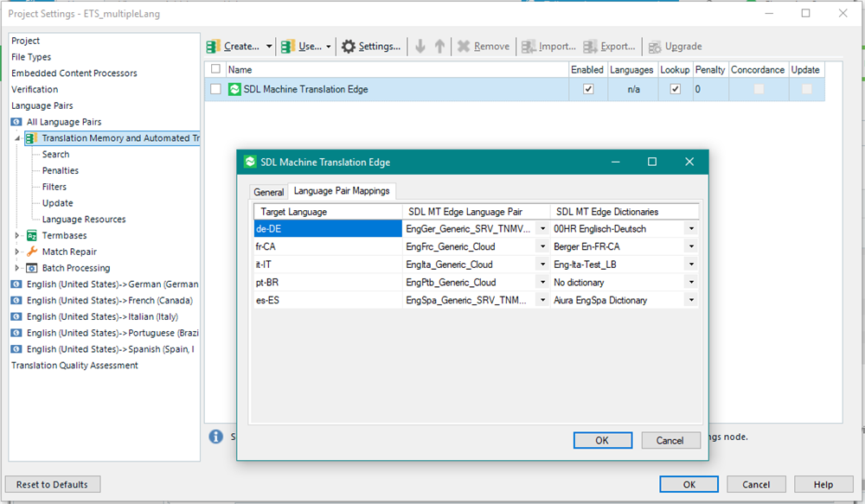865x504 pixels.
Task: Open the fr-CA language pair dropdown
Action: (x=543, y=246)
